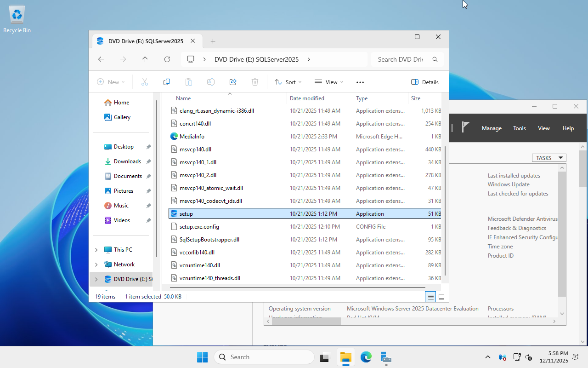This screenshot has width=588, height=368.
Task: Show hidden icons in system tray
Action: [x=487, y=357]
